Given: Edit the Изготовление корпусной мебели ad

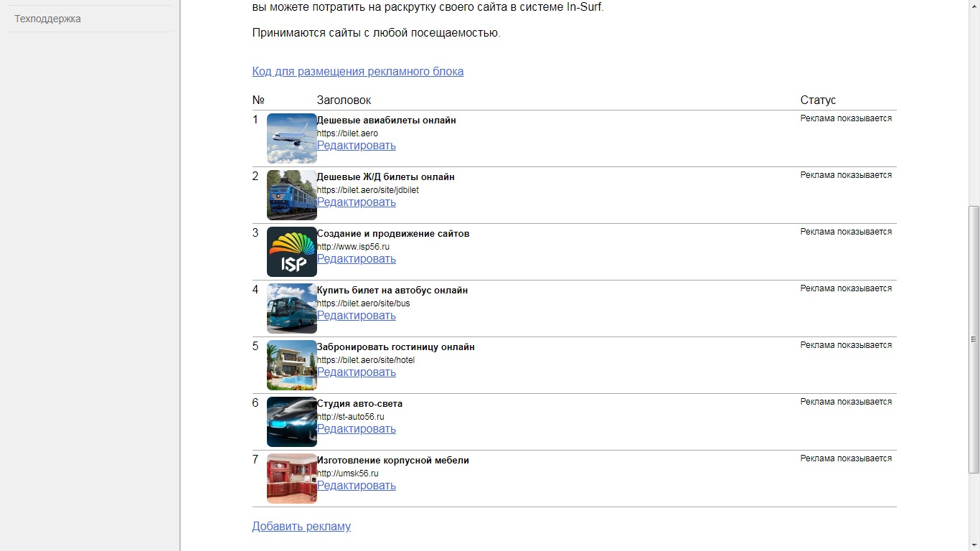Looking at the screenshot, I should [357, 486].
